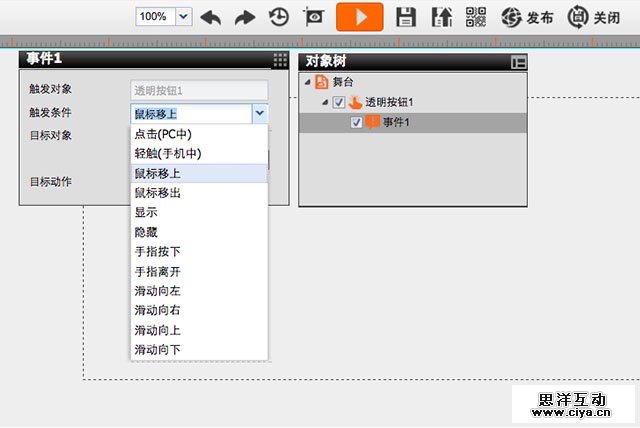Open the history clock icon

point(279,17)
